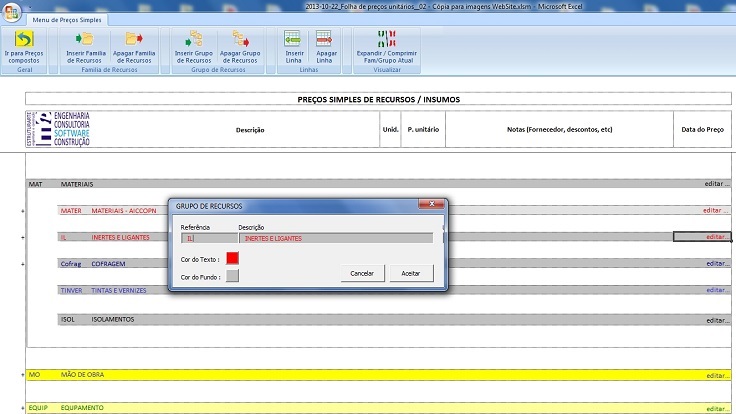Image resolution: width=736 pixels, height=414 pixels.
Task: Click Apagar Família de Recursos icon
Action: [x=133, y=39]
